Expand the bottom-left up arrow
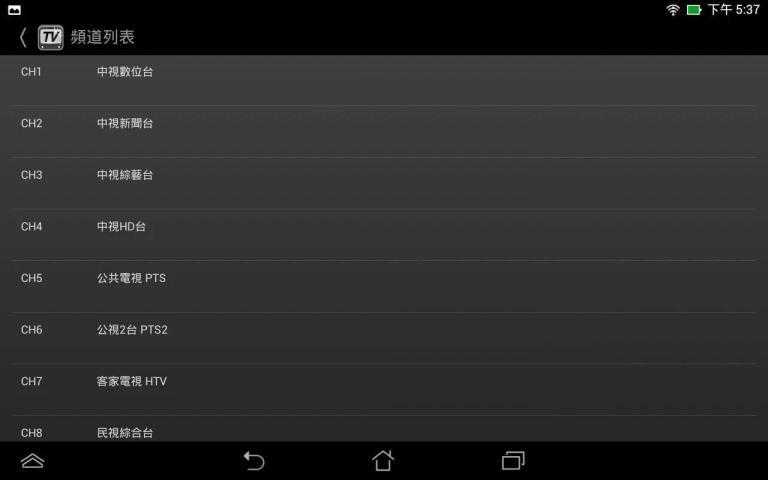Screen dimensions: 768x480 (32, 460)
